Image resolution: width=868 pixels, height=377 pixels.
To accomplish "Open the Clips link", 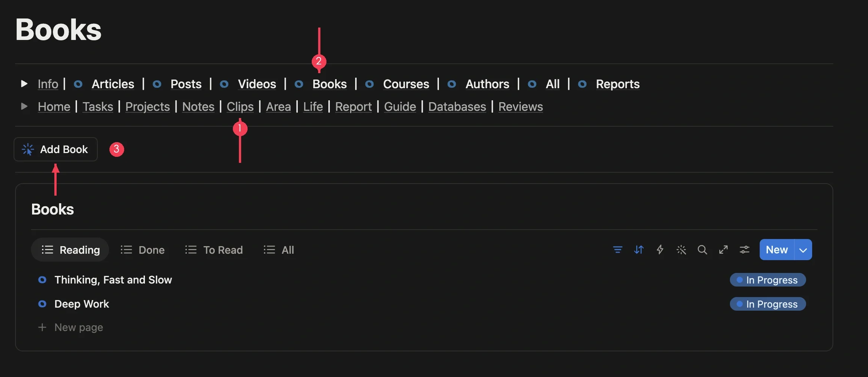I will 240,107.
